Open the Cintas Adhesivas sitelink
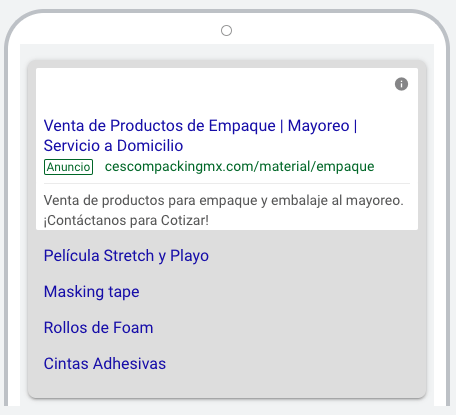Screen dimensions: 456x415 click(x=105, y=364)
